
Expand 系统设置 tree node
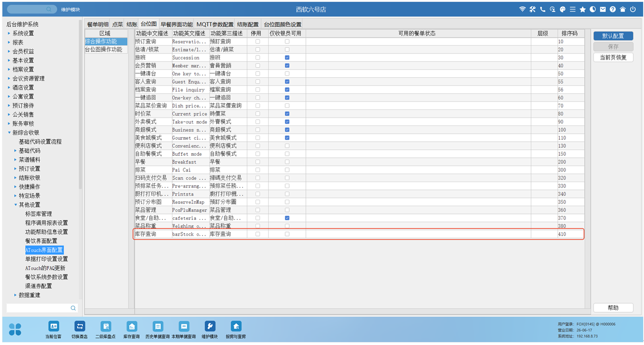[x=9, y=33]
